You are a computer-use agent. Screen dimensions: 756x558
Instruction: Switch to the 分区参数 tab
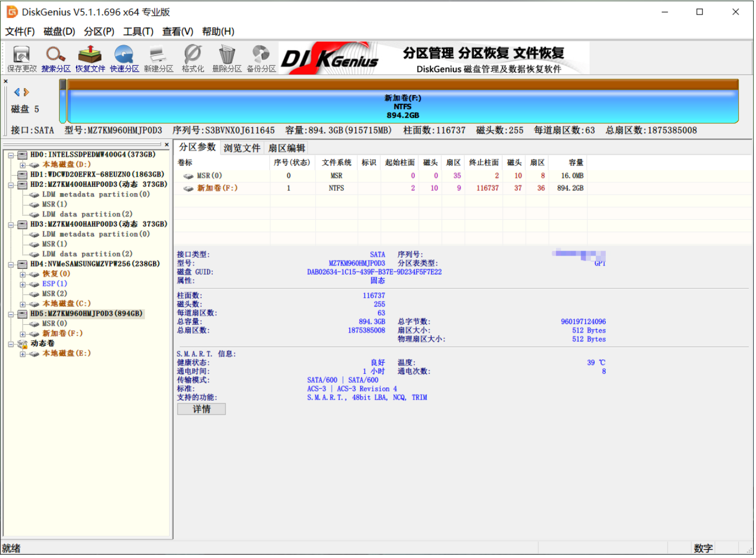[x=197, y=147]
